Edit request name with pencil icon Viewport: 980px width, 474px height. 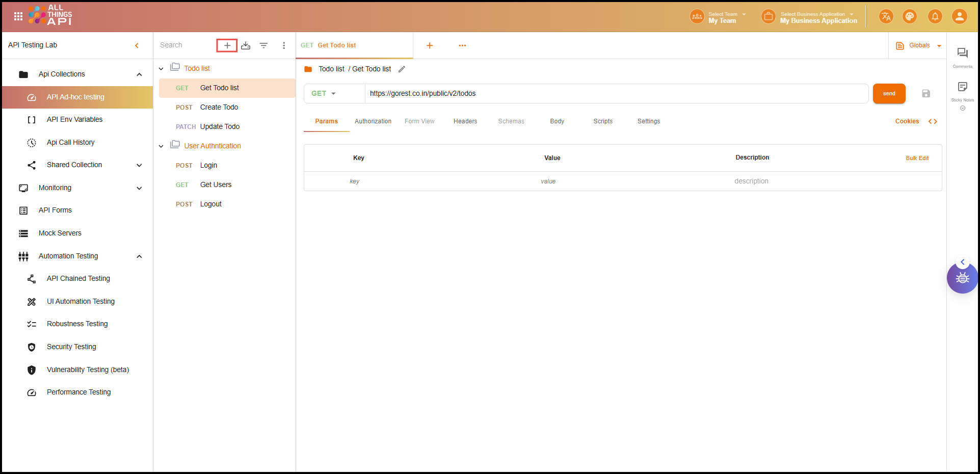click(402, 69)
